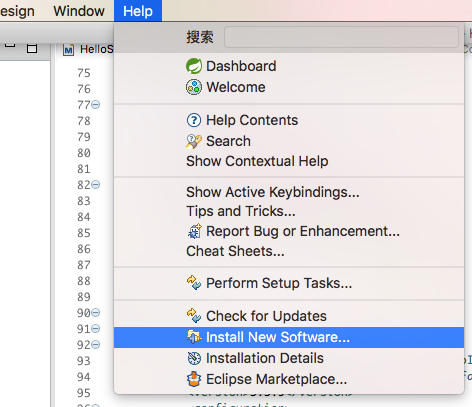Click the Welcome globe icon
472x407 pixels.
[x=194, y=87]
